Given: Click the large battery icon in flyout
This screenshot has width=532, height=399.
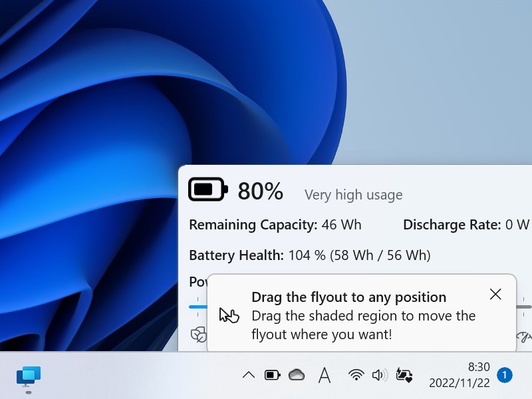Looking at the screenshot, I should pyautogui.click(x=208, y=189).
